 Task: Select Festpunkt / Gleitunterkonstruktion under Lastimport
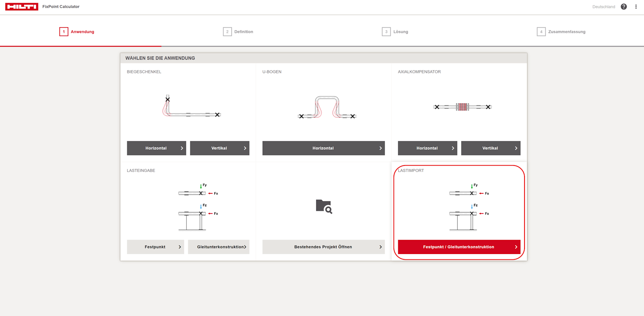[459, 247]
